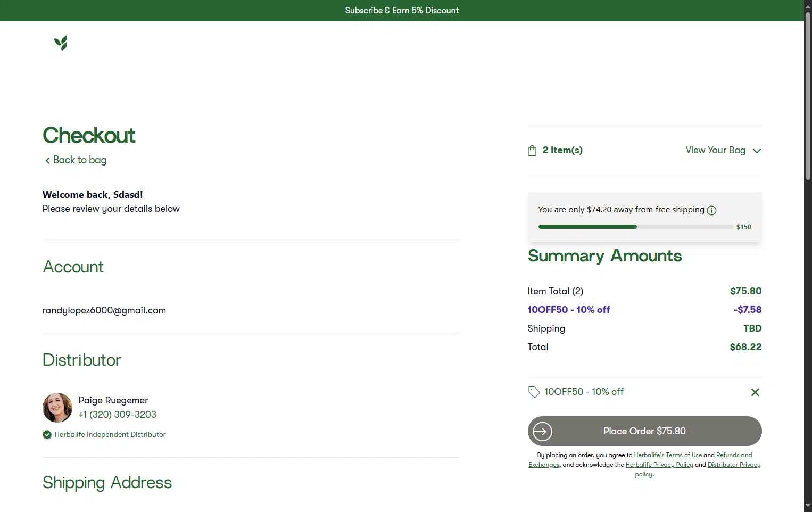812x512 pixels.
Task: Click the scrollbar down arrow
Action: click(808, 506)
